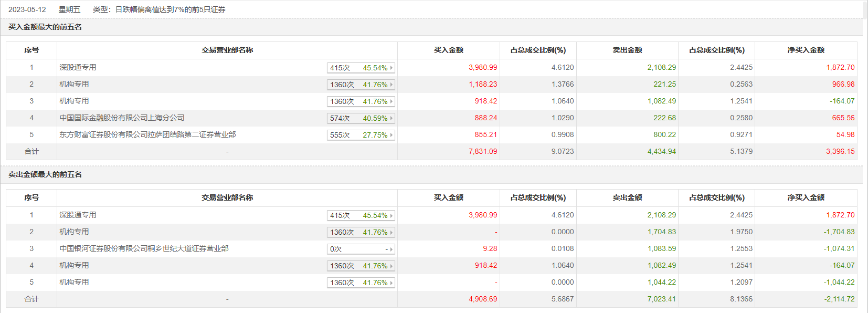Select the 卖出金额最大的前五名 section title

pos(45,174)
